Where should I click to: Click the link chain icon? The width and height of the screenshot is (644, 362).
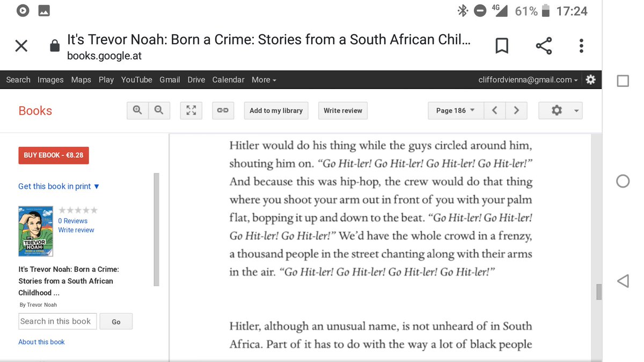(x=223, y=110)
